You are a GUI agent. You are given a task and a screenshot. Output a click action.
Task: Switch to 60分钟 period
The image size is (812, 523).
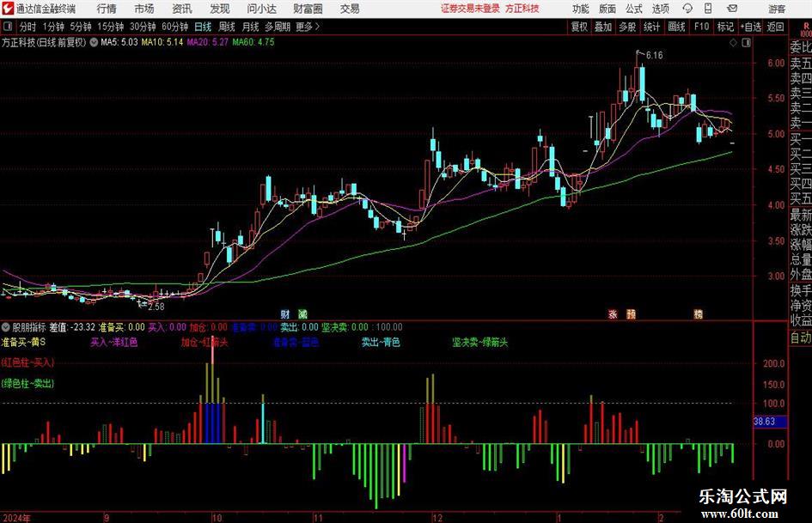pyautogui.click(x=174, y=27)
